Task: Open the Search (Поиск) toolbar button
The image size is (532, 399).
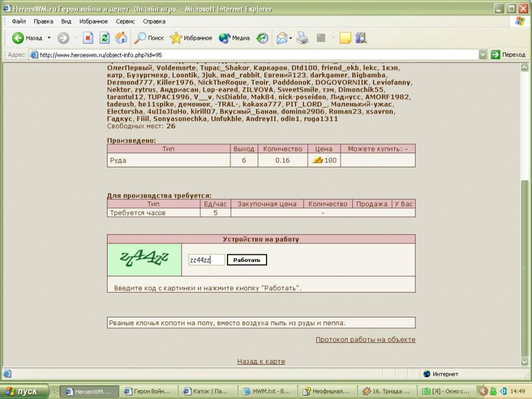Action: coord(149,38)
